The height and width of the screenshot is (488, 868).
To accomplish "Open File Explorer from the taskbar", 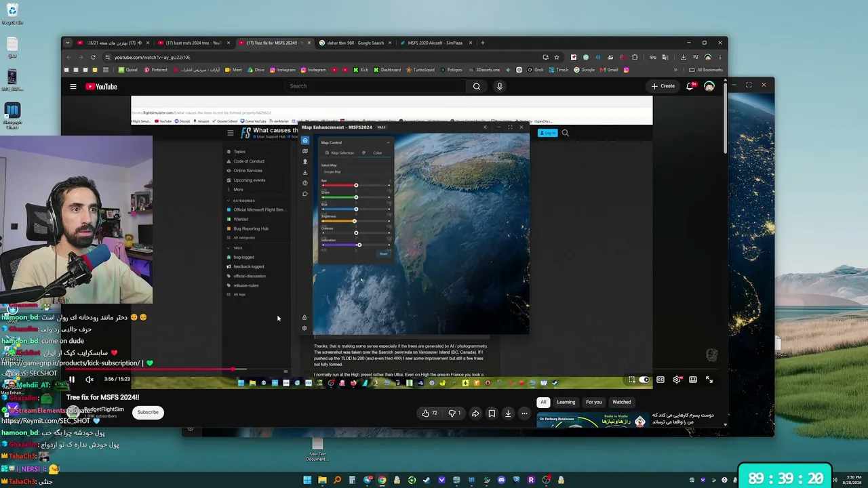I will coord(322,481).
